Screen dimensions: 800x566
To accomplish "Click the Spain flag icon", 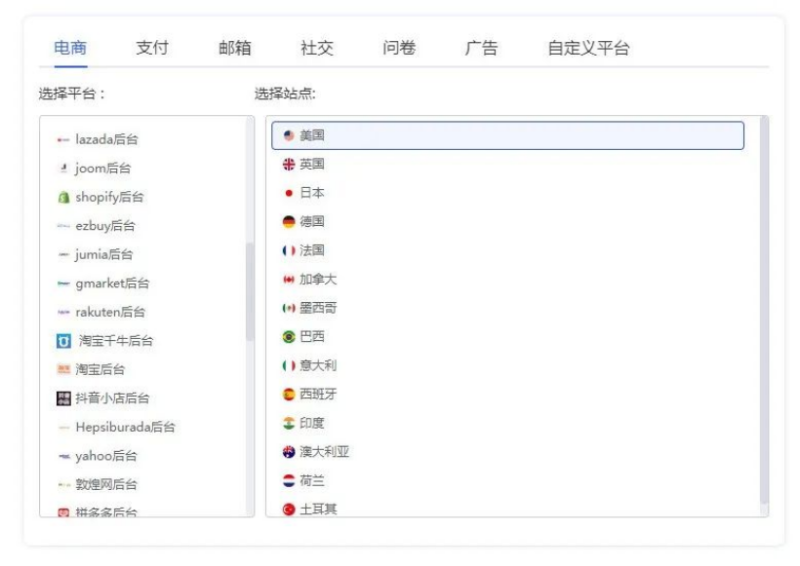I will (289, 395).
